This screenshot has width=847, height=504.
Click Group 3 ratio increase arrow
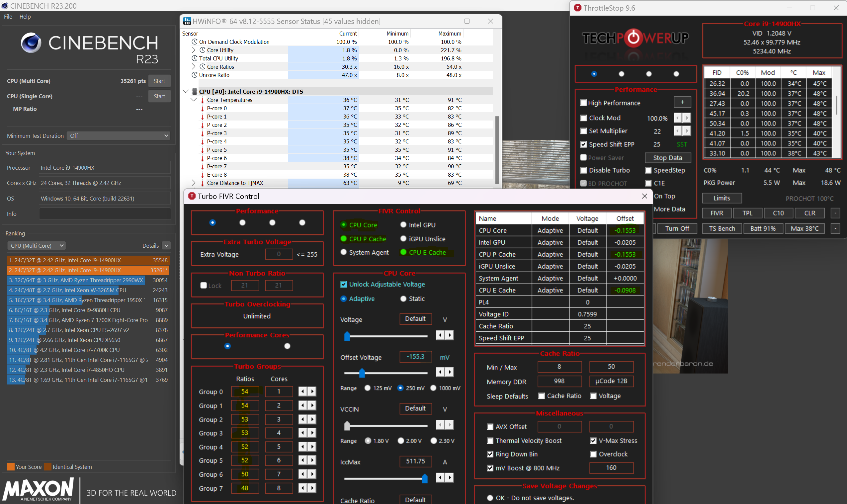(x=312, y=433)
